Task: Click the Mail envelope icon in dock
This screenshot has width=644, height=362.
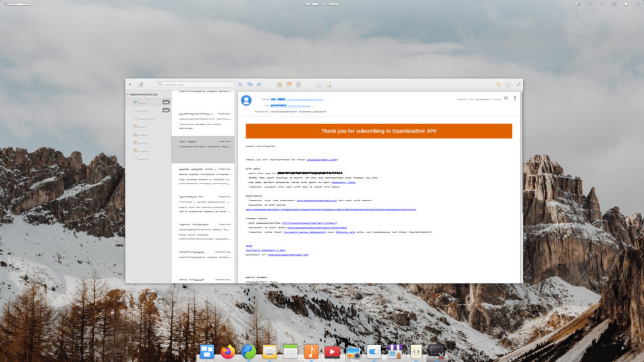Action: point(269,352)
